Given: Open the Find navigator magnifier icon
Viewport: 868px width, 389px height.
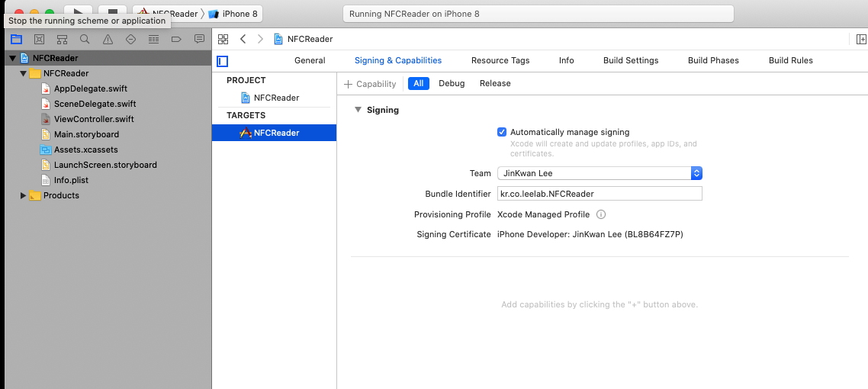Looking at the screenshot, I should [x=85, y=39].
